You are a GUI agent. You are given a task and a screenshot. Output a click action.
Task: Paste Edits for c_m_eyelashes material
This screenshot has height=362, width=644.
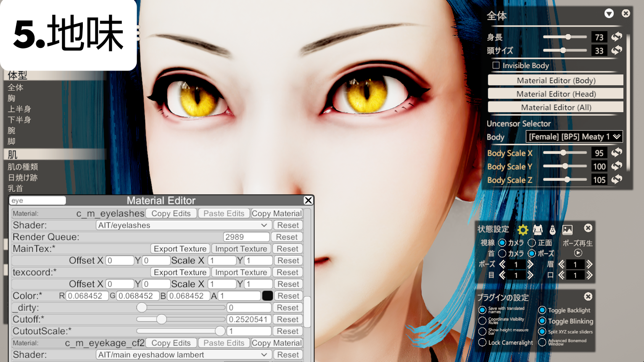coord(224,214)
